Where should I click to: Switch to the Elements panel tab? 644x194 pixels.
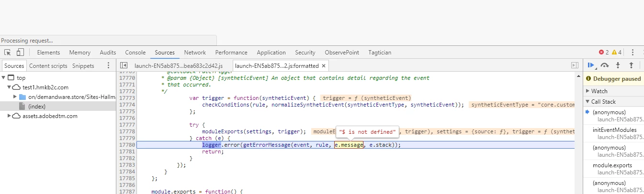point(48,53)
